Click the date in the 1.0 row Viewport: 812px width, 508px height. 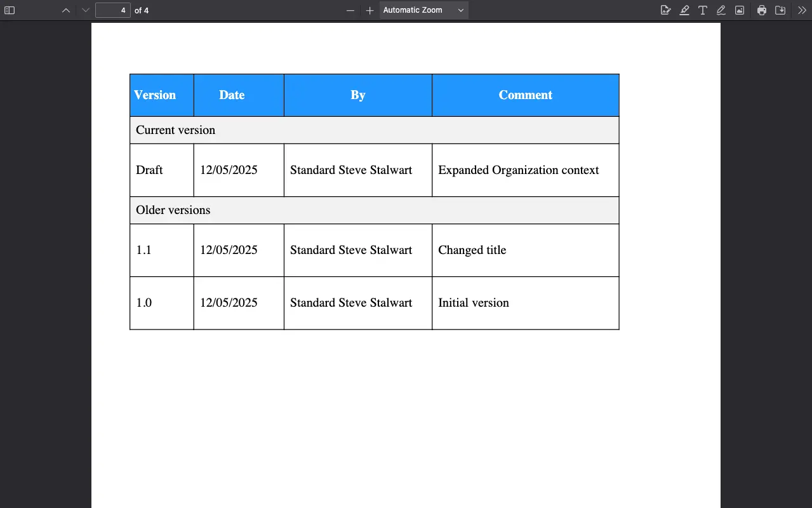click(x=229, y=303)
